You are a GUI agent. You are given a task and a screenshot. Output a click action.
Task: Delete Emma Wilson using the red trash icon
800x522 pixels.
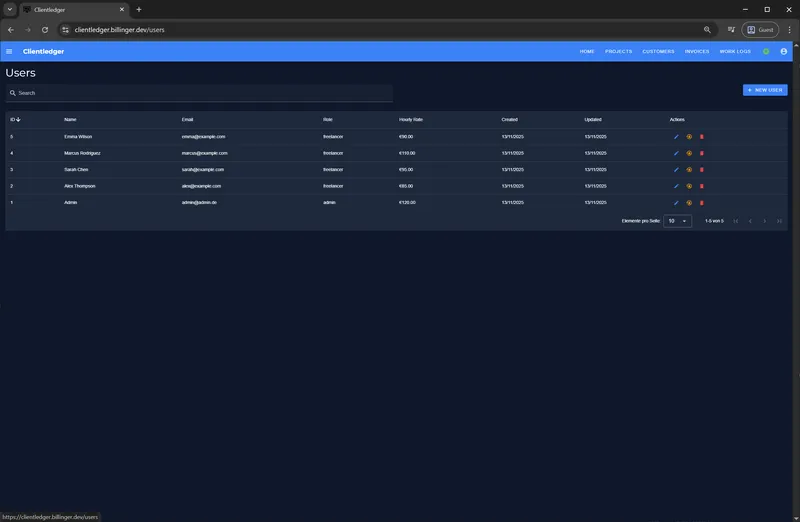coord(702,137)
